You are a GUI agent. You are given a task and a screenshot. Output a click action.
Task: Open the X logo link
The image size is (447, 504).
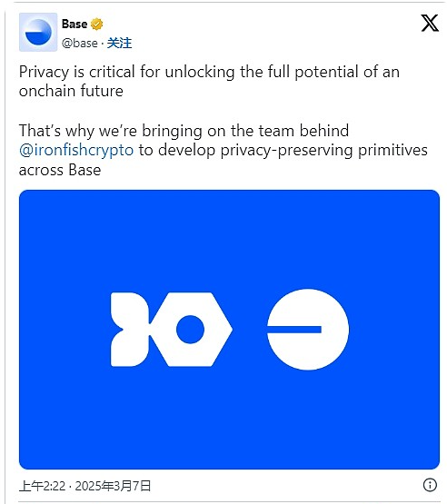430,23
